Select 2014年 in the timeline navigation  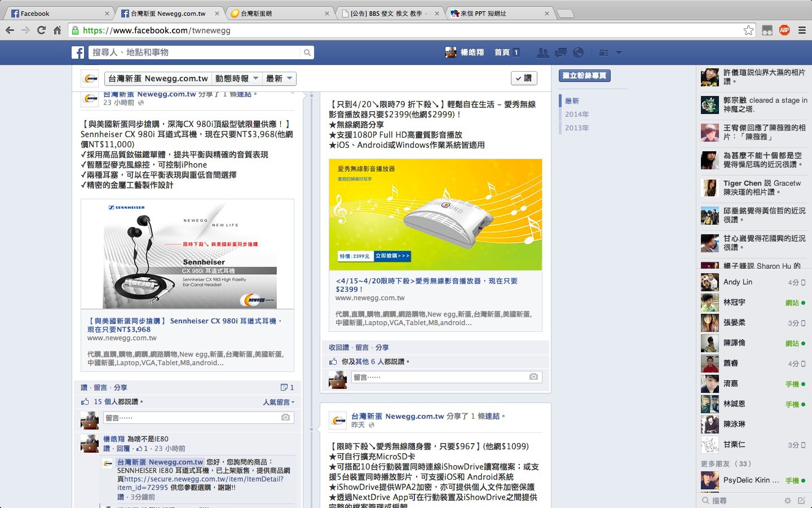click(x=577, y=115)
